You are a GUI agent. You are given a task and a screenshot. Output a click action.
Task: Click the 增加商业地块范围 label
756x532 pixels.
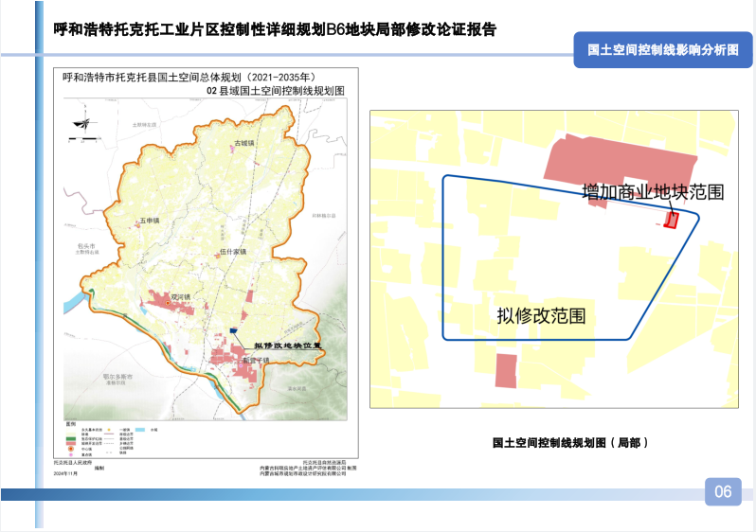tap(653, 192)
